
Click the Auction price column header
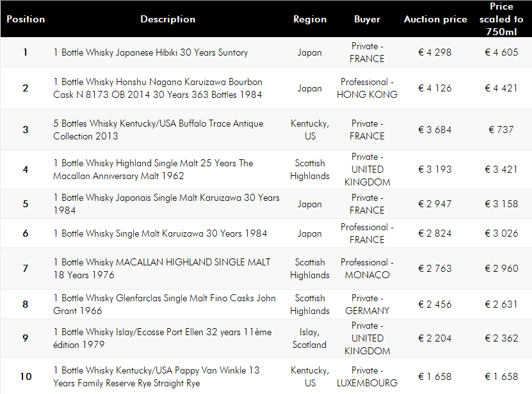pyautogui.click(x=435, y=19)
